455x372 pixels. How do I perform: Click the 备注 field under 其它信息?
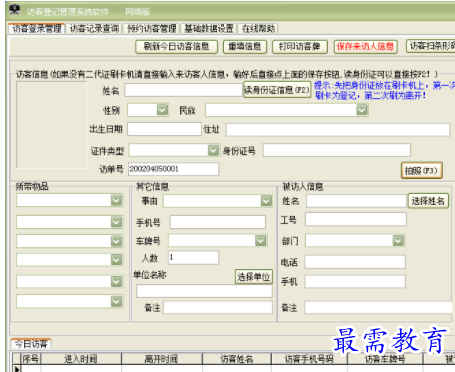pos(218,308)
